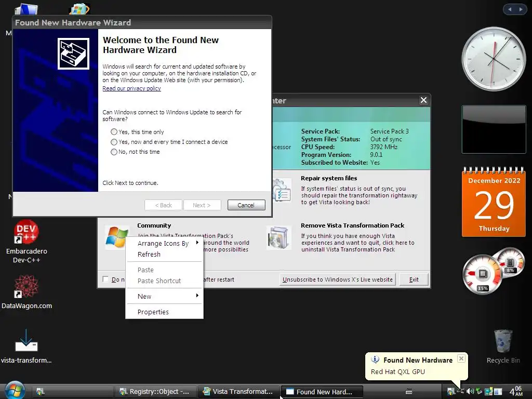Click the Safely Remove Hardware tray icon
The image size is (532, 399).
pos(480,391)
